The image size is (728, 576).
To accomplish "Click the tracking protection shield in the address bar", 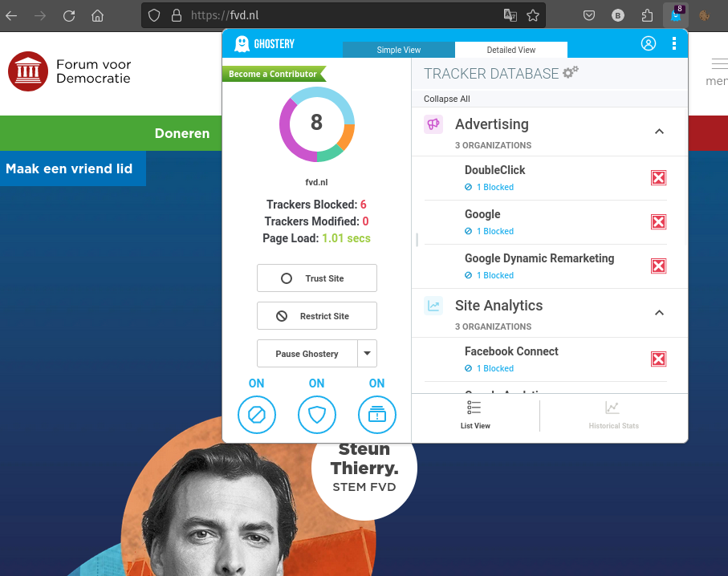I will [x=154, y=16].
